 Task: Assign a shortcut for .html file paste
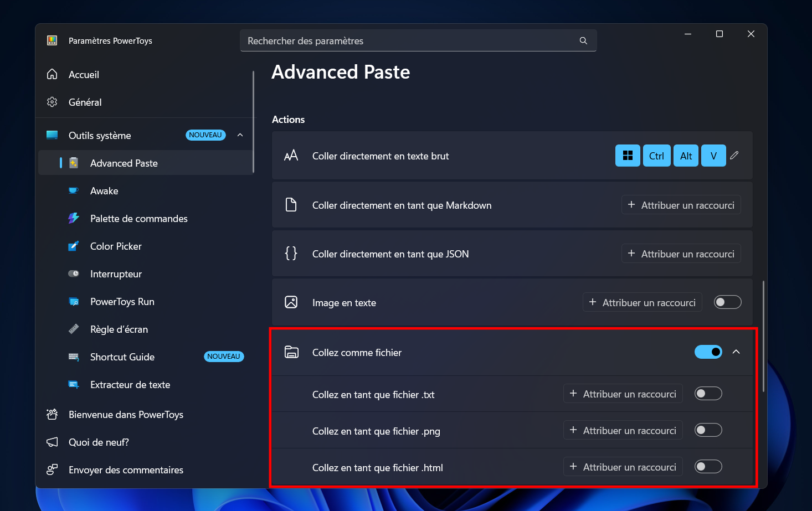623,467
